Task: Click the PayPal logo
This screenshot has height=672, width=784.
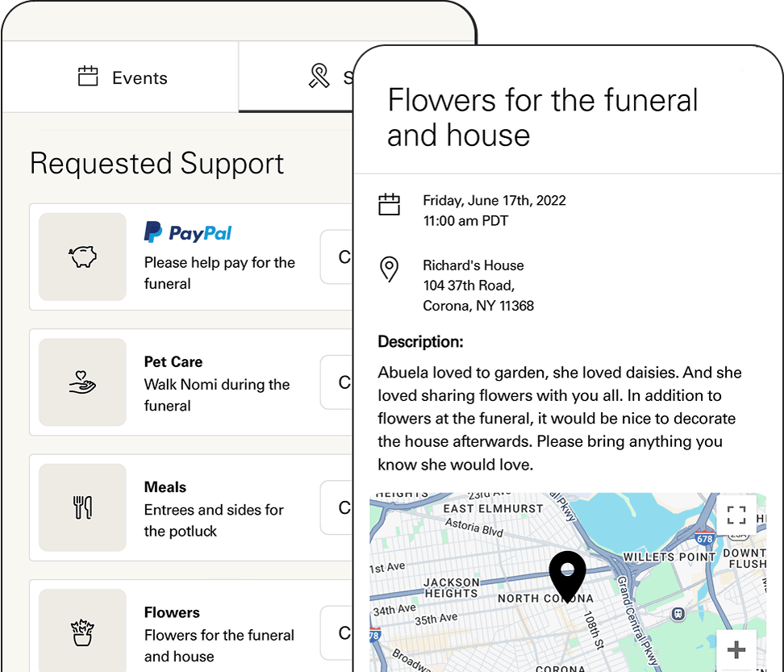Action: click(x=188, y=232)
